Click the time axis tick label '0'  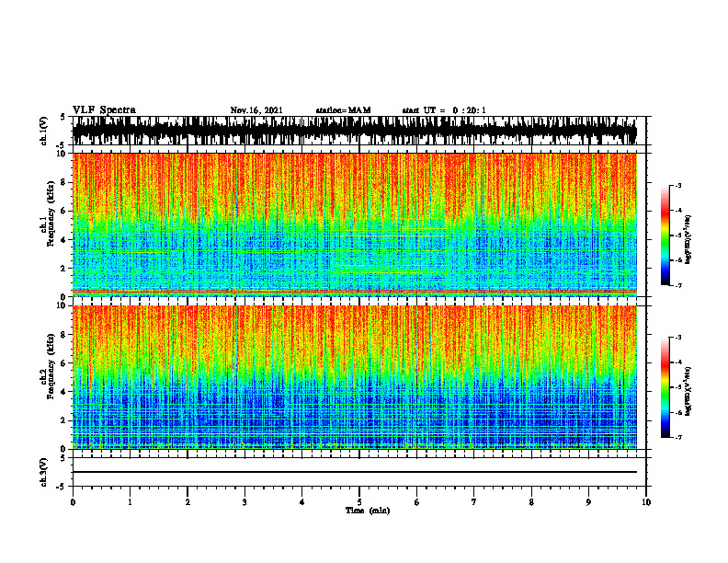(73, 502)
